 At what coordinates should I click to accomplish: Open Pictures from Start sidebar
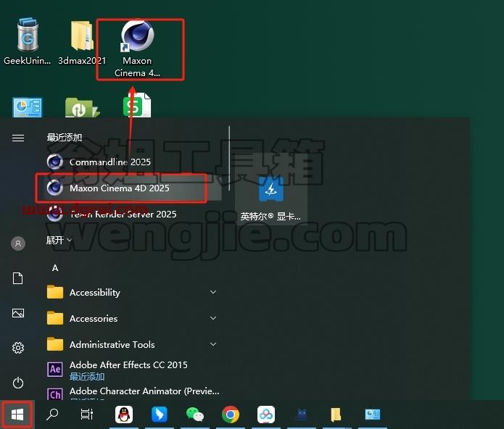pos(18,313)
